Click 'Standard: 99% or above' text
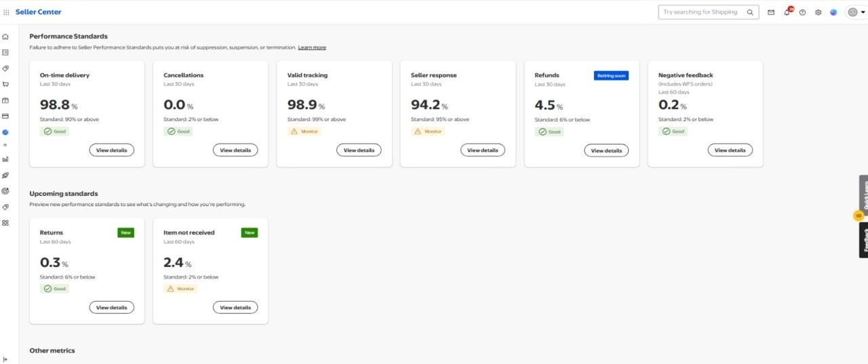868x364 pixels. pyautogui.click(x=317, y=119)
